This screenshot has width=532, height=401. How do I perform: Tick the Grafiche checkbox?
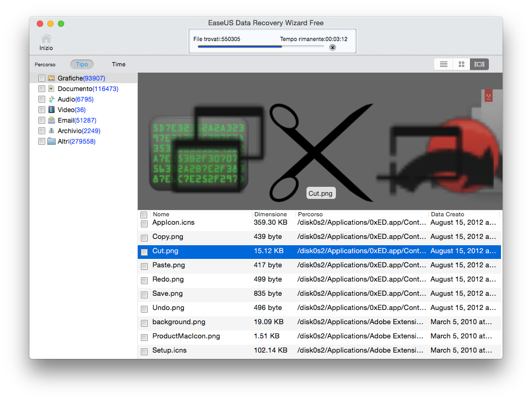42,78
